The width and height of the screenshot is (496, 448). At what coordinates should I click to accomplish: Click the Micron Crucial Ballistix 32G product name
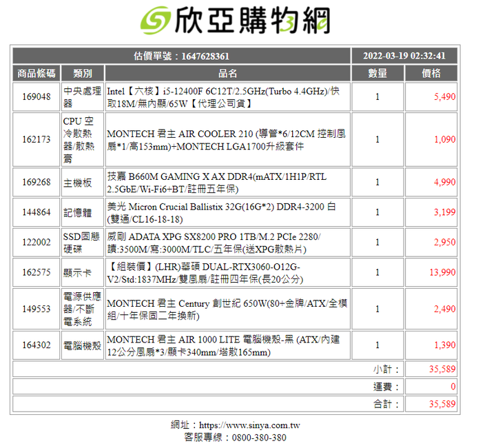point(221,212)
